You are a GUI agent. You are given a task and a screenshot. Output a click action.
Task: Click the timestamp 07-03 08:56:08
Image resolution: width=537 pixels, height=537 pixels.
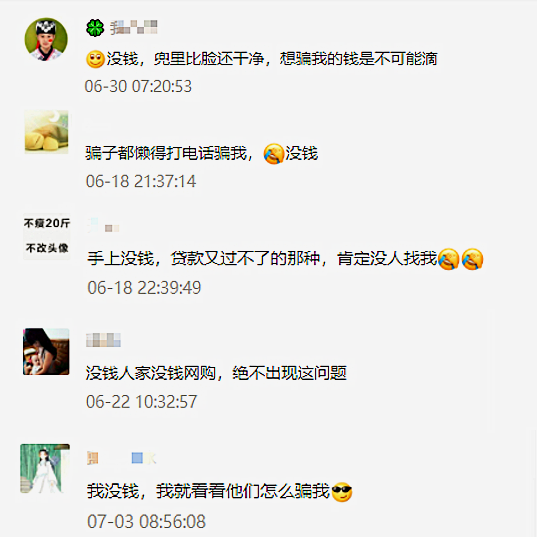point(146,522)
